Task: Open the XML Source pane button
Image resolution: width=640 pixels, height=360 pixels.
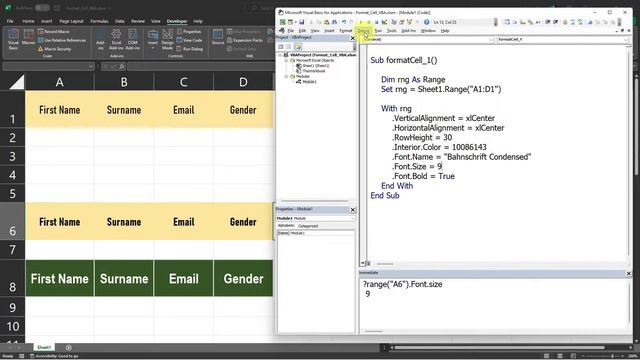Action: [x=218, y=38]
